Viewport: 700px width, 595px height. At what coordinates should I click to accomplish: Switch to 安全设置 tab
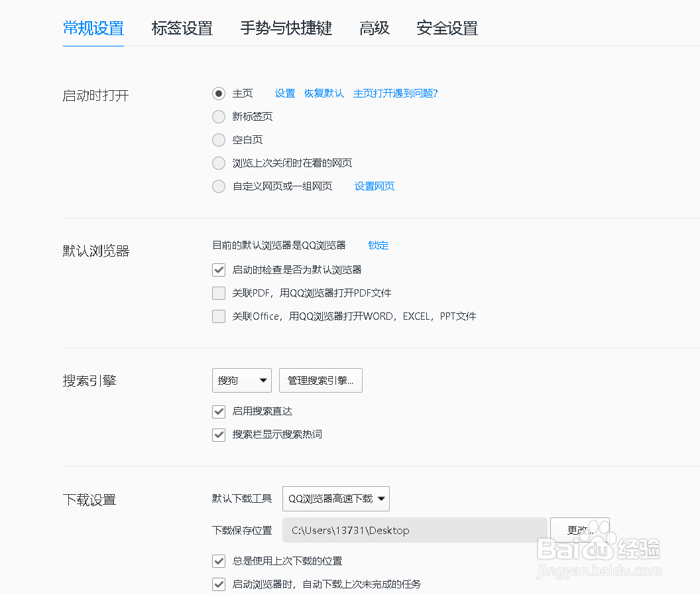(x=447, y=28)
